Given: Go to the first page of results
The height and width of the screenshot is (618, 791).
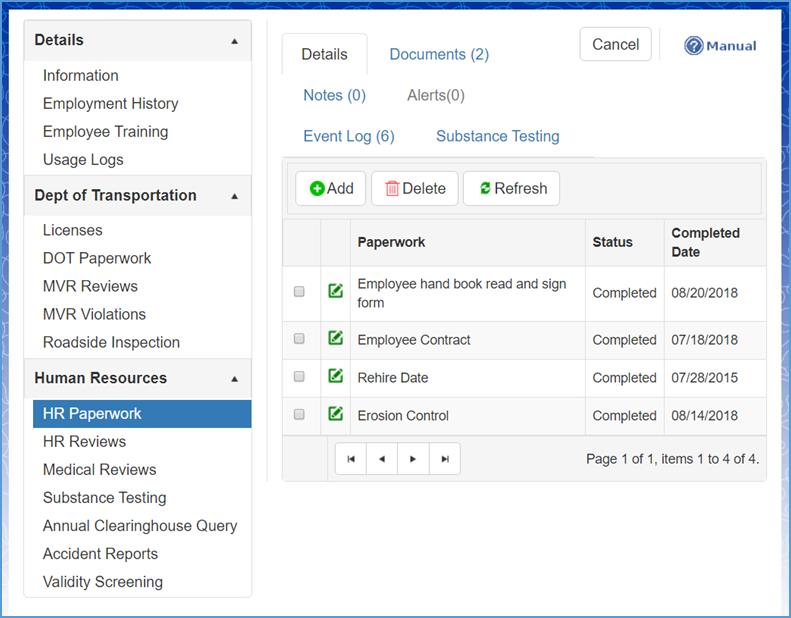Looking at the screenshot, I should (x=351, y=459).
